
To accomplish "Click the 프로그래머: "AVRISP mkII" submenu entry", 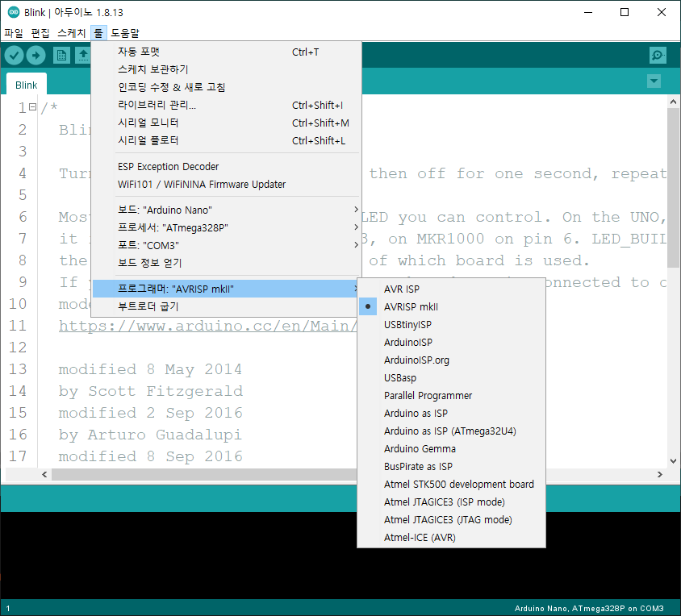I will point(226,289).
